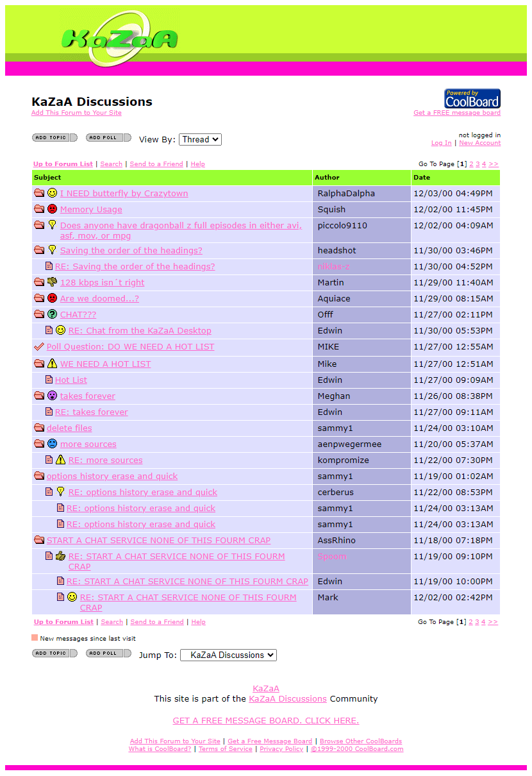Click thumbs-down icon beside 128 kbps thread
Screen dimensions: 532x776
(53, 282)
